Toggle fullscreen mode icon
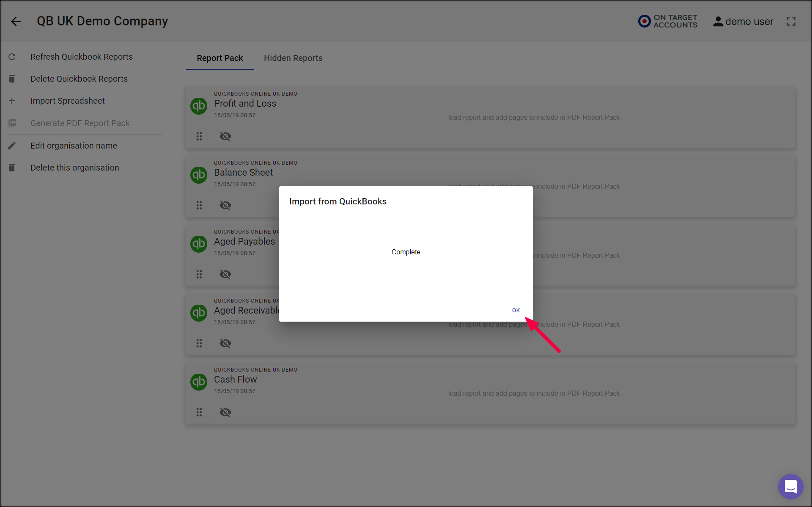The width and height of the screenshot is (812, 507). point(791,22)
